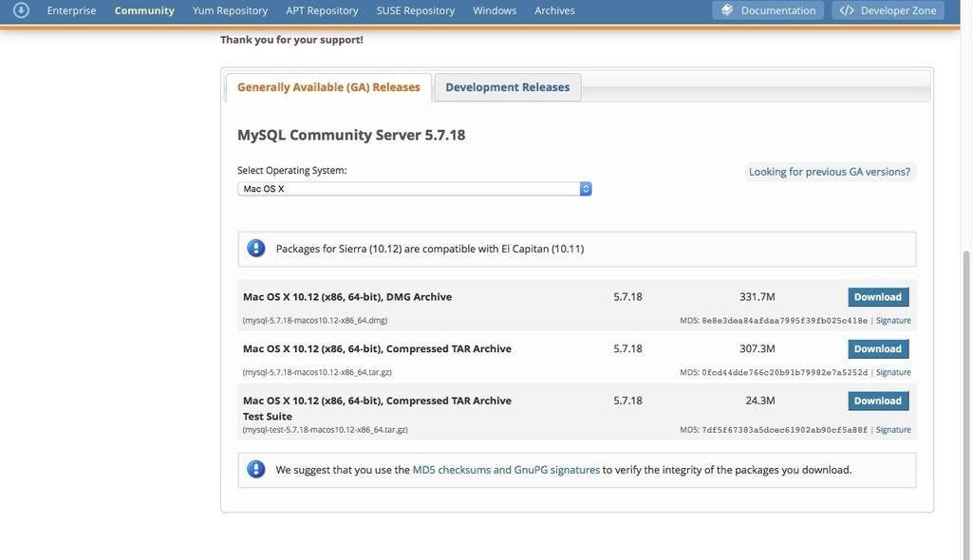Open MD5 checksums and GnuPG signatures link
The width and height of the screenshot is (972, 560).
point(506,470)
